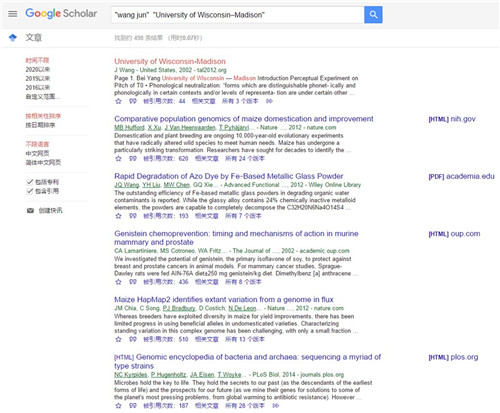
Task: View citations count 510 for Maize HapMap2
Action: coord(166,339)
